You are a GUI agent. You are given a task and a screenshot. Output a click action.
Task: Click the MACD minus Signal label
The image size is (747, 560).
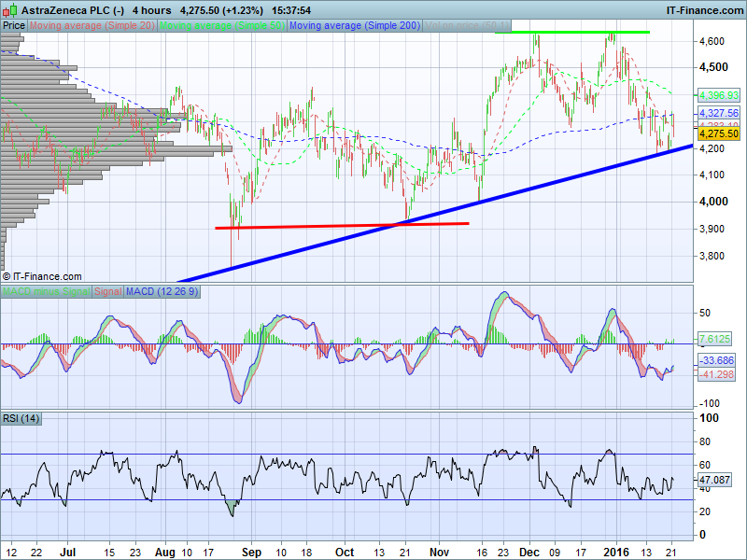tap(46, 292)
